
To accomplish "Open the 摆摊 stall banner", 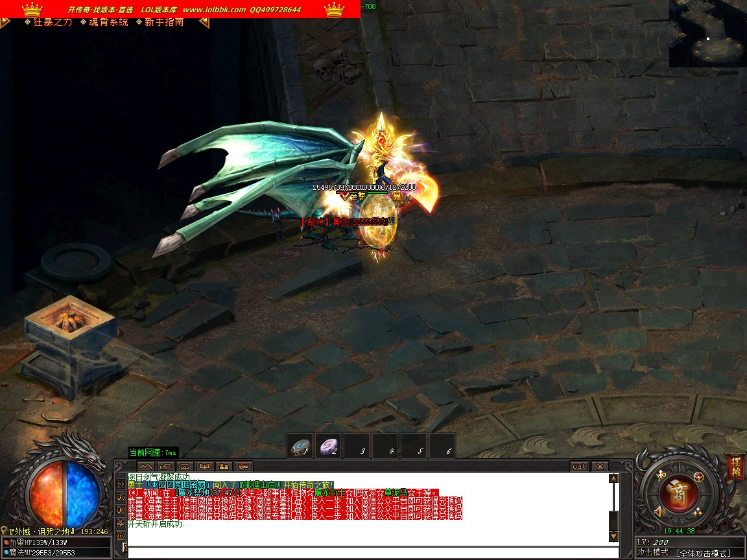I will [x=735, y=467].
